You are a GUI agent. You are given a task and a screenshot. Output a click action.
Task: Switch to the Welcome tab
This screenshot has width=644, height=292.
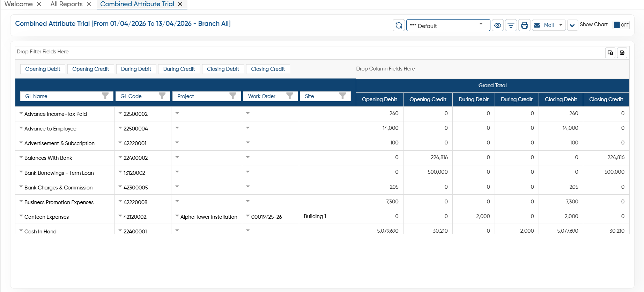(x=18, y=4)
